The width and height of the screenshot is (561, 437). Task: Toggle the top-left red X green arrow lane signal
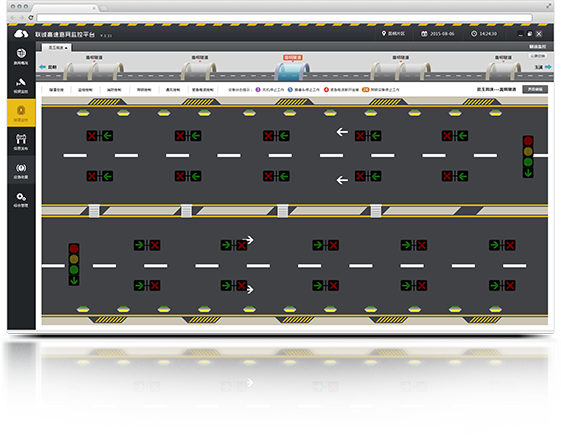(x=99, y=136)
